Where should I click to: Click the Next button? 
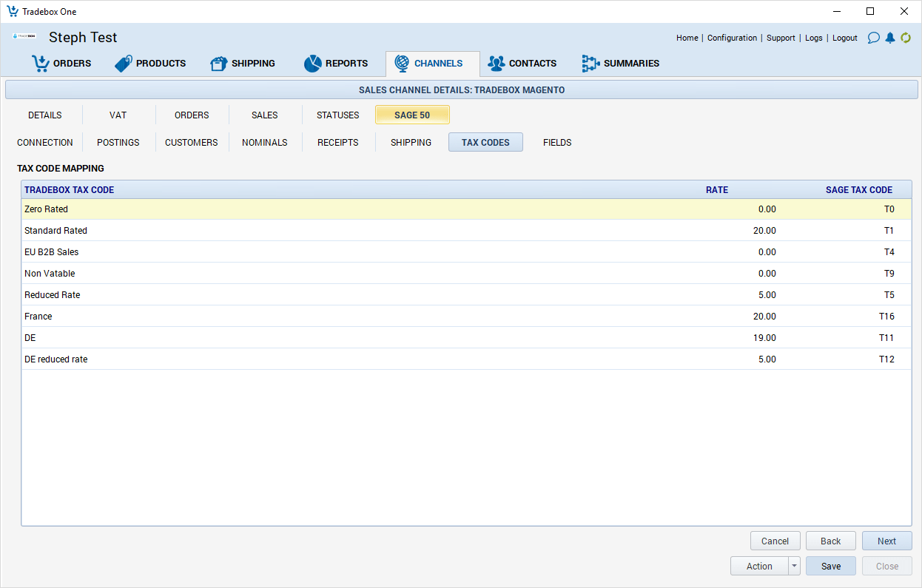click(x=886, y=541)
